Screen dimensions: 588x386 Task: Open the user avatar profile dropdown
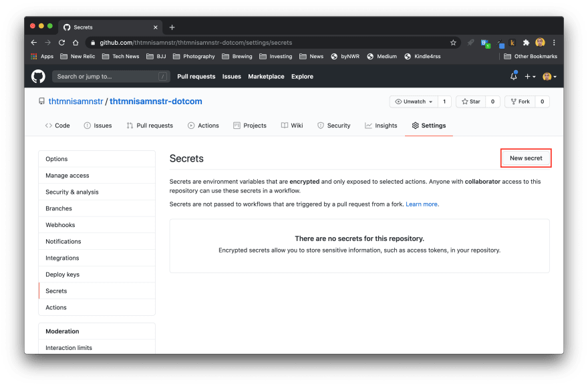pos(549,77)
